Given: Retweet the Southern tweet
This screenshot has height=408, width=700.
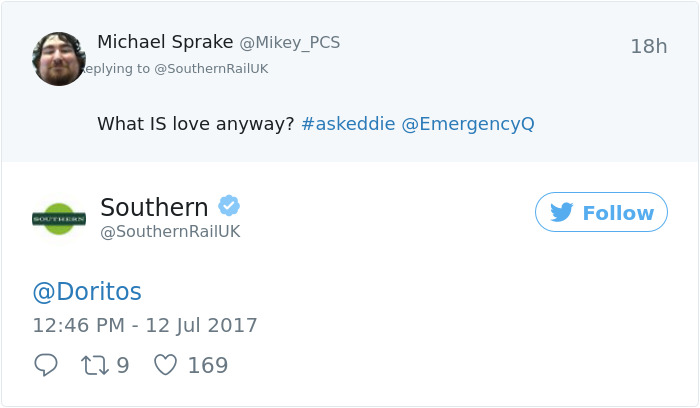Looking at the screenshot, I should [97, 365].
